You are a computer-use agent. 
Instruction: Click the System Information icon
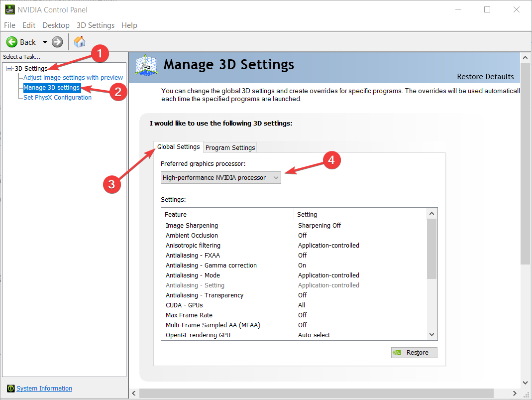[x=11, y=388]
